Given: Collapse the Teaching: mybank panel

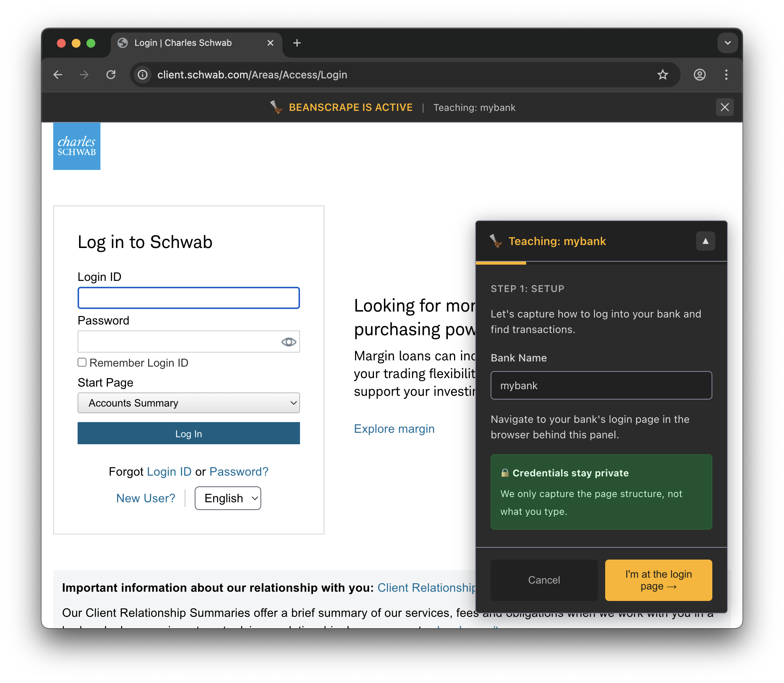Looking at the screenshot, I should pyautogui.click(x=705, y=241).
